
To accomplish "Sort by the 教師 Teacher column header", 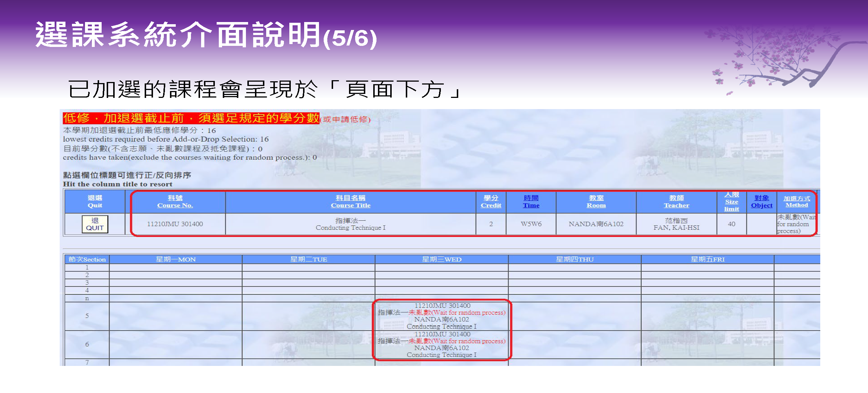I will (x=676, y=202).
